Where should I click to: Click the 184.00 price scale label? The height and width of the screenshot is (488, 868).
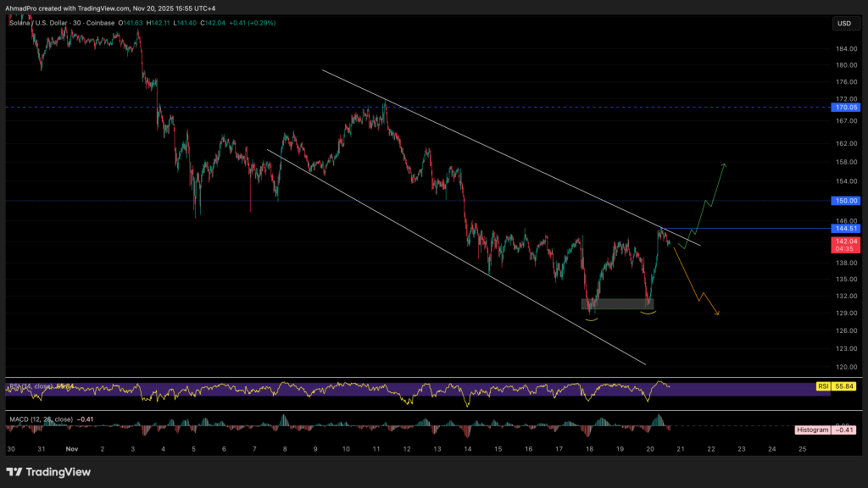846,48
